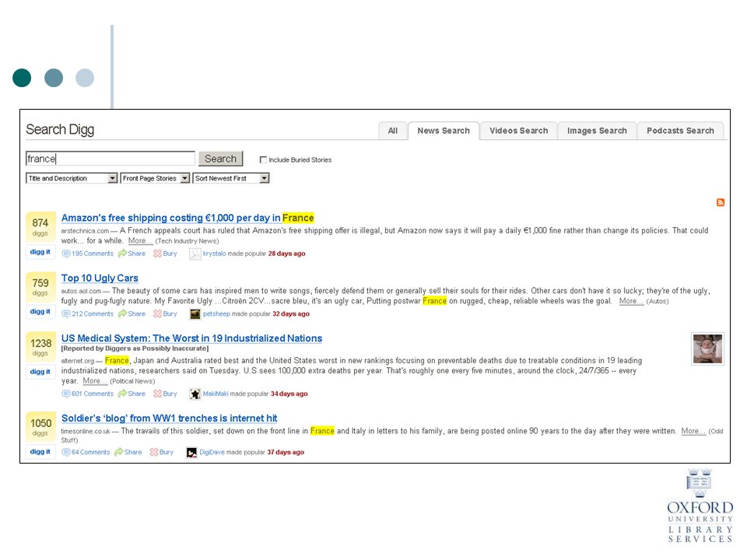
Task: Open Amazon's free shipping story link
Action: click(x=188, y=218)
